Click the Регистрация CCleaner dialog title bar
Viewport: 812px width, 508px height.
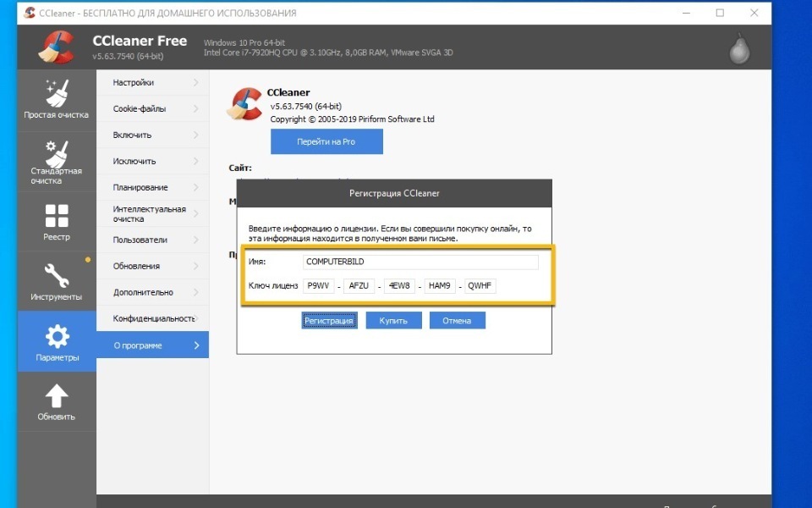point(394,193)
